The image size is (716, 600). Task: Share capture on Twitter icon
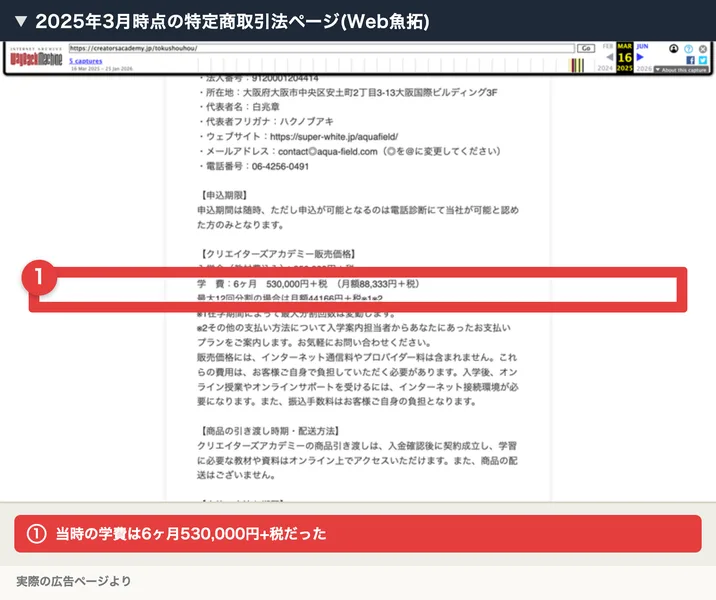[702, 60]
